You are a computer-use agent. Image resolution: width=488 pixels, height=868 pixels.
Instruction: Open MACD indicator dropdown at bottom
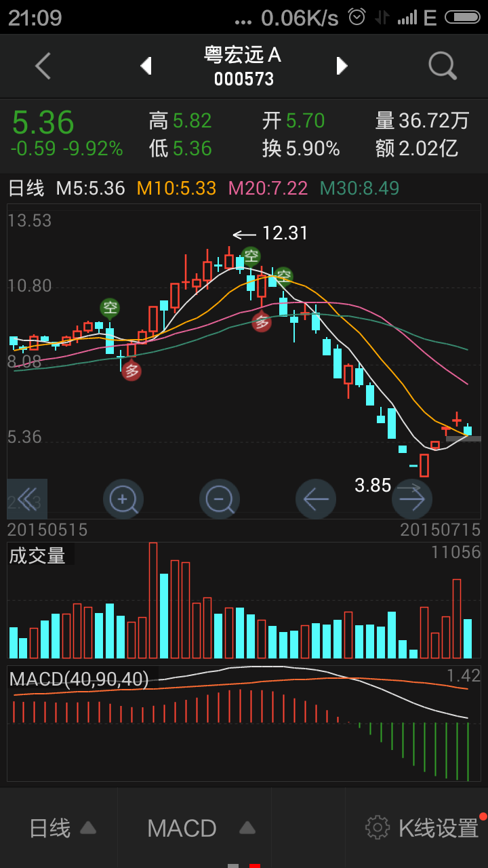pos(201,828)
